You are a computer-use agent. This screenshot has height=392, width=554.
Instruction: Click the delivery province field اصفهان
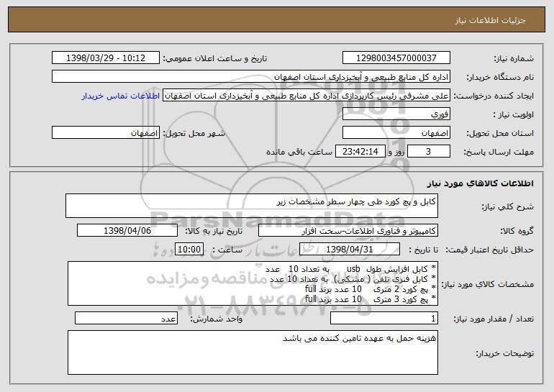[396, 133]
